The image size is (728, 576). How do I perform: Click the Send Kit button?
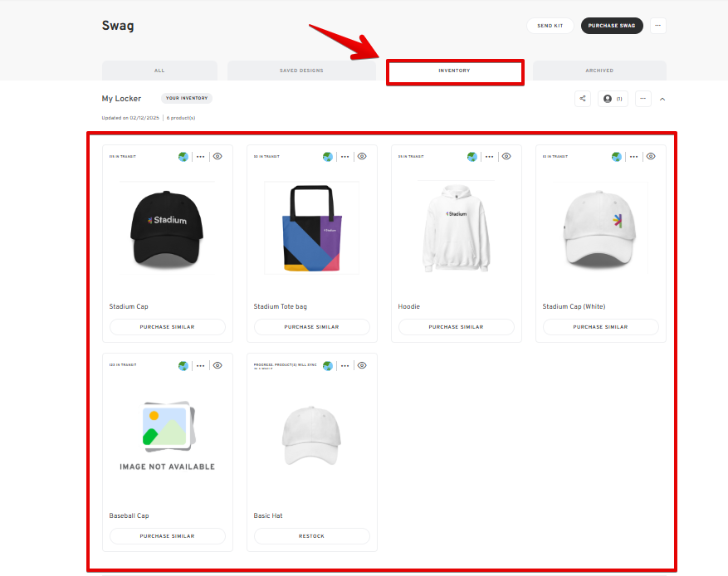click(x=550, y=26)
